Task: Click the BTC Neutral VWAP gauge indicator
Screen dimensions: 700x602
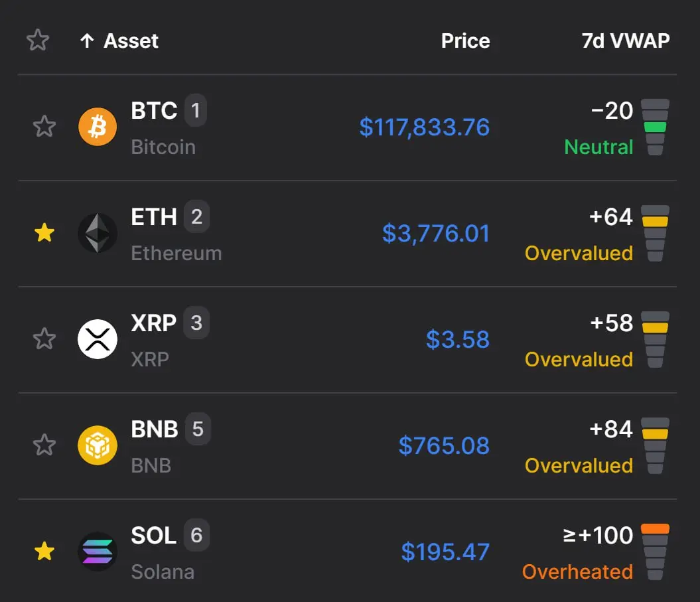Action: [655, 127]
